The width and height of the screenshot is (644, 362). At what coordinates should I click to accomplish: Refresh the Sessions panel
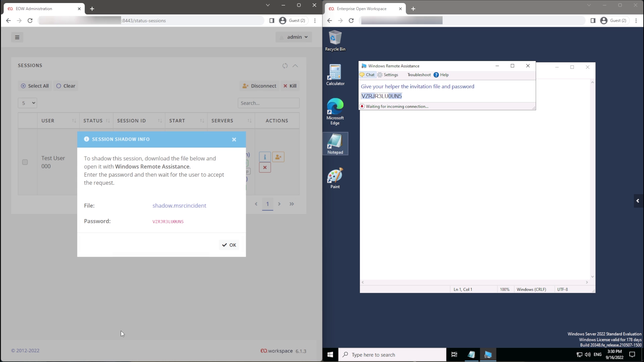285,66
